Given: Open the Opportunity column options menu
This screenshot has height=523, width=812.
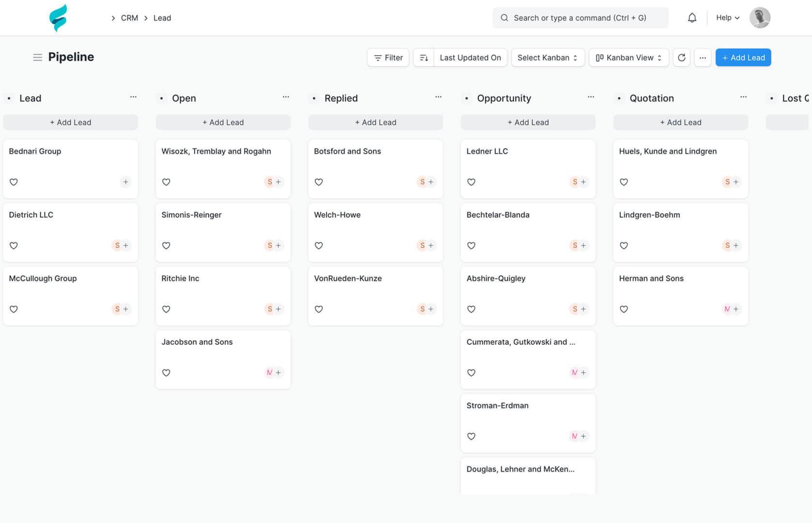Looking at the screenshot, I should click(x=591, y=97).
